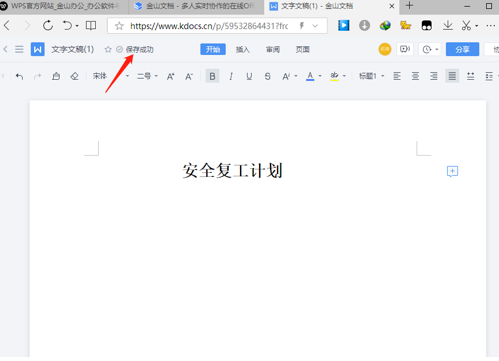Viewport: 499px width, 361px height.
Task: Click the clear formatting eraser icon
Action: [74, 76]
